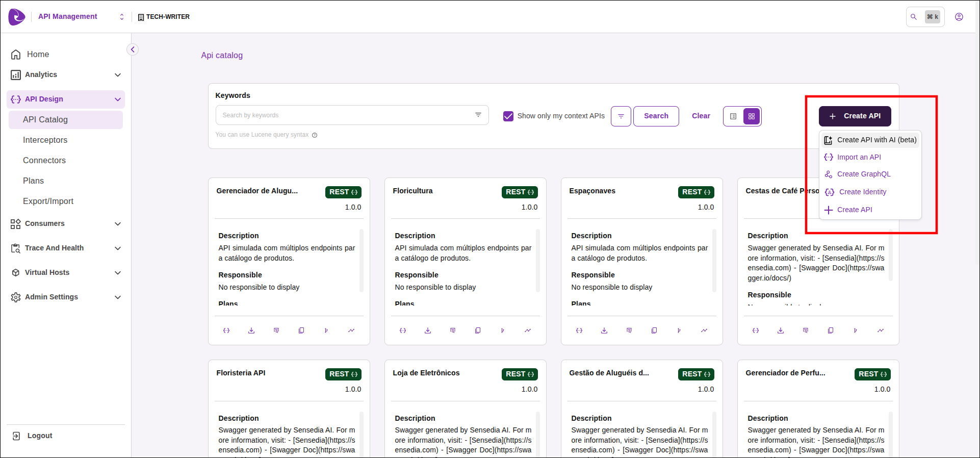
Task: Uncheck Show only my context APIs
Action: pos(508,116)
